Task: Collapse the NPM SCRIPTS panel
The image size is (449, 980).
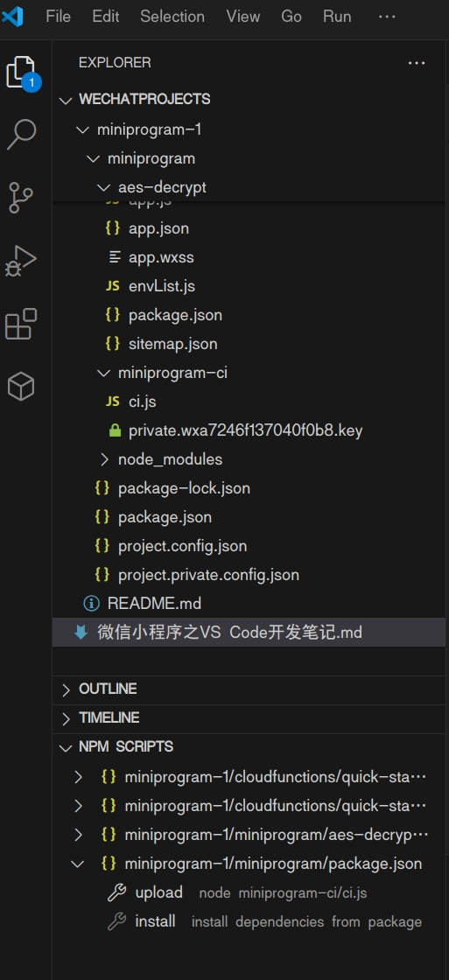Action: pos(66,747)
